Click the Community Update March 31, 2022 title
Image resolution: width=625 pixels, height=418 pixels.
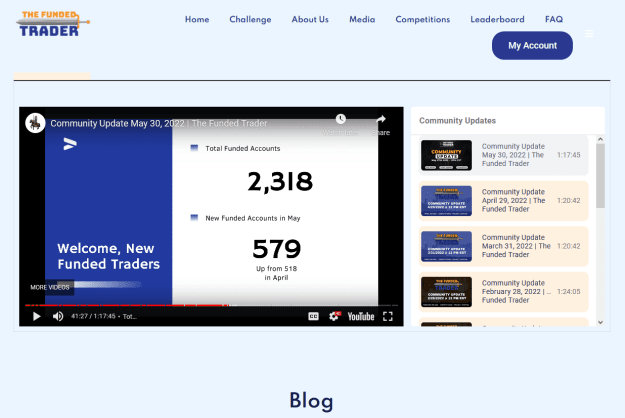[x=516, y=246]
